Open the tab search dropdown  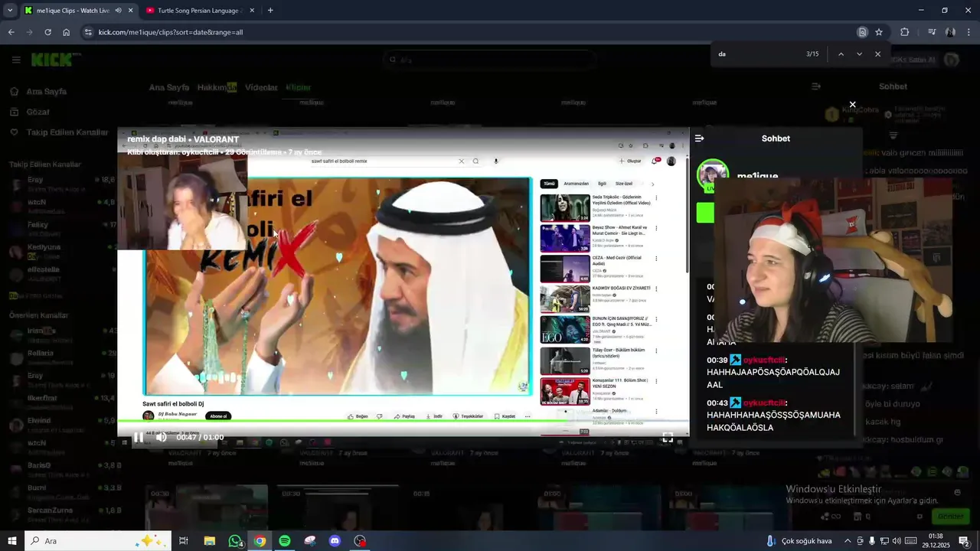click(x=9, y=11)
